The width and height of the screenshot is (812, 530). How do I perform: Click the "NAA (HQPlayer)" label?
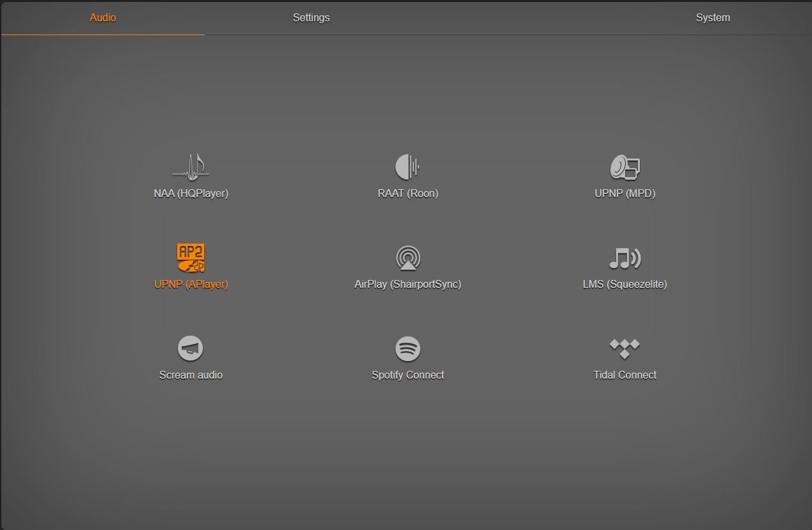point(191,194)
